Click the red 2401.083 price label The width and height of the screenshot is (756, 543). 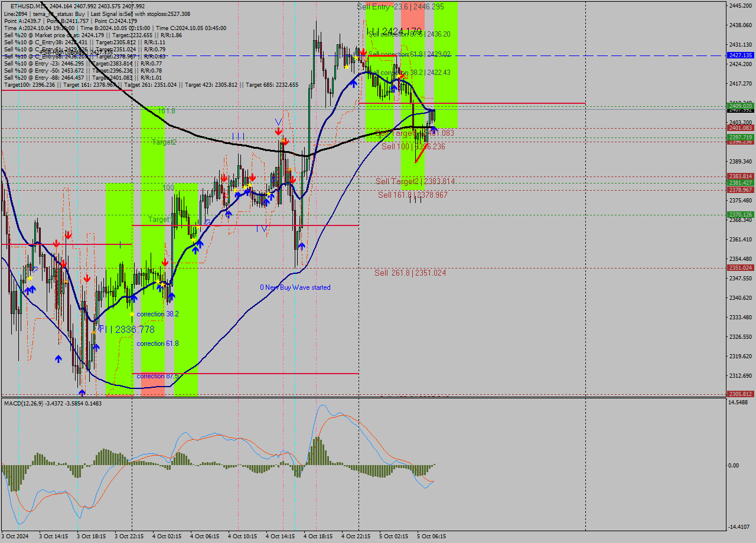pyautogui.click(x=740, y=127)
